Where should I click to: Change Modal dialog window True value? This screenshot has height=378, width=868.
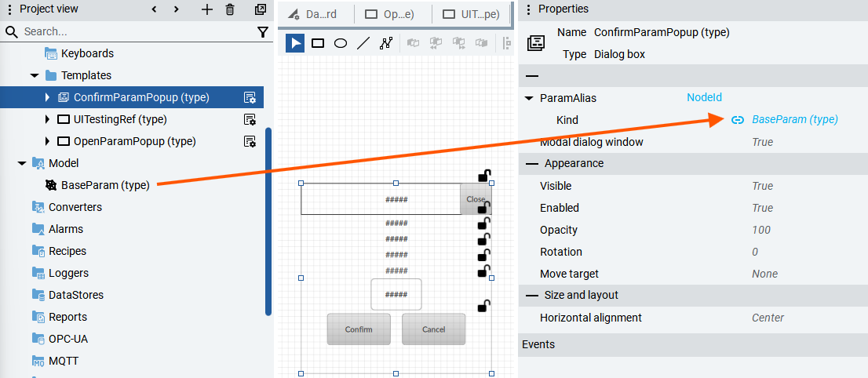[762, 142]
